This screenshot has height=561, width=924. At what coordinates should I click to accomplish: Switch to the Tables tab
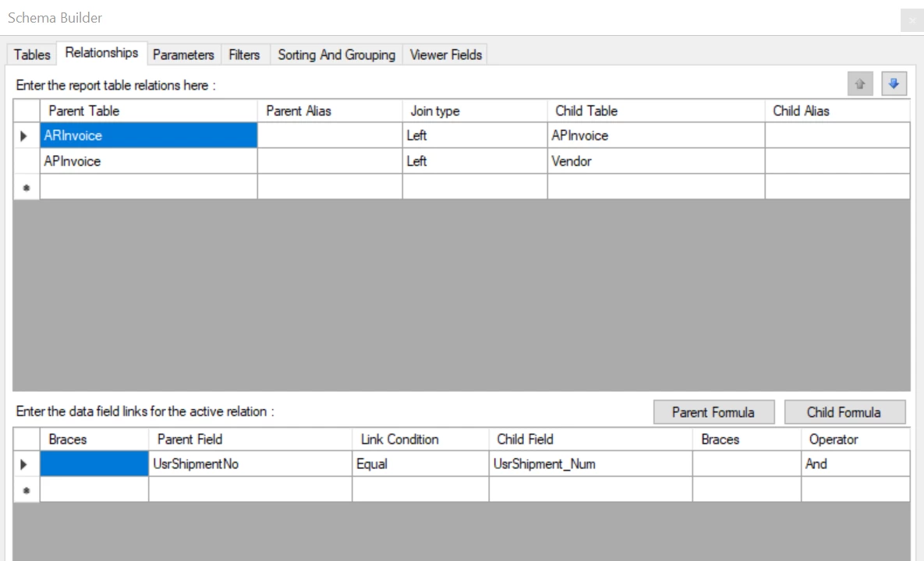tap(31, 55)
